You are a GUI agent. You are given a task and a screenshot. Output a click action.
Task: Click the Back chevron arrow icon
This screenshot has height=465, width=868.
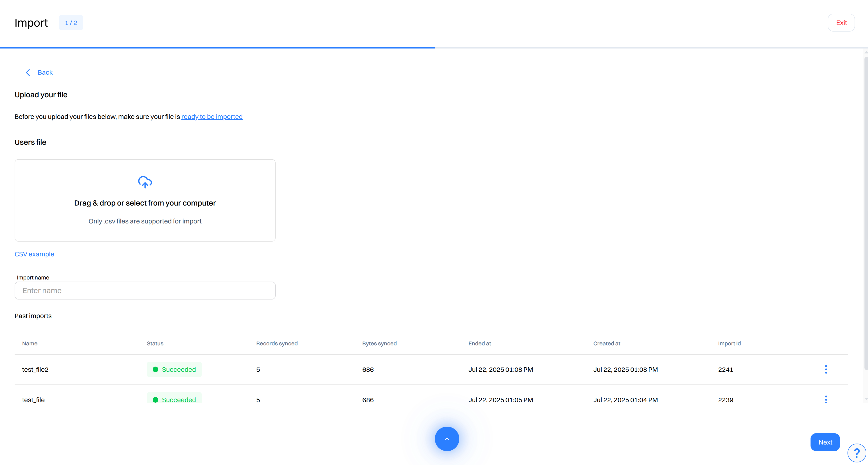pyautogui.click(x=28, y=72)
